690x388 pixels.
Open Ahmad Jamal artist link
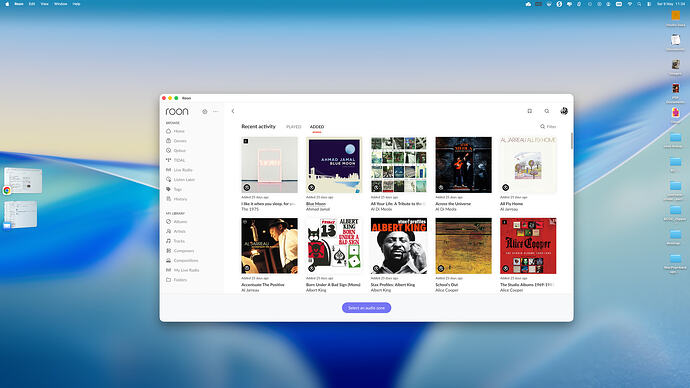click(x=318, y=209)
